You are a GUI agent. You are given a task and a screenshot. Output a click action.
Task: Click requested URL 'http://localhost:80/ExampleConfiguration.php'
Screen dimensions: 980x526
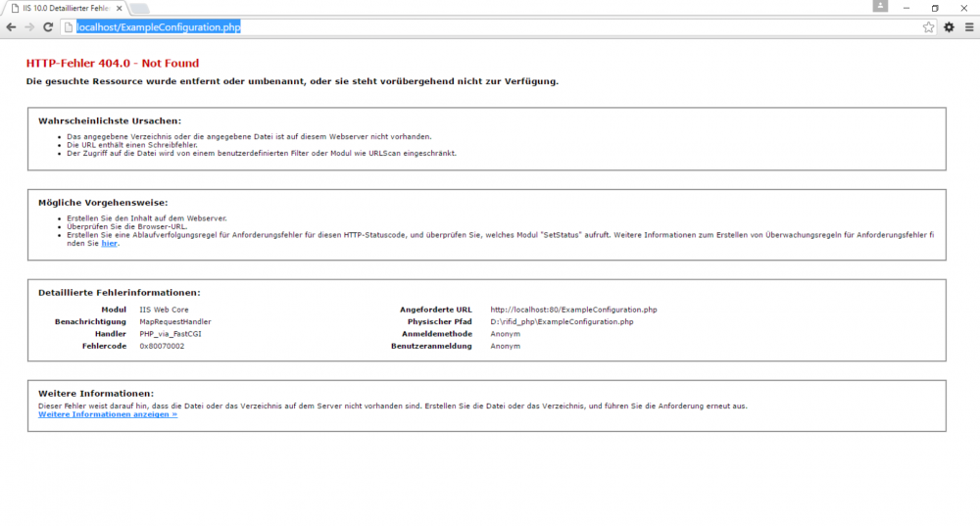pyautogui.click(x=573, y=310)
